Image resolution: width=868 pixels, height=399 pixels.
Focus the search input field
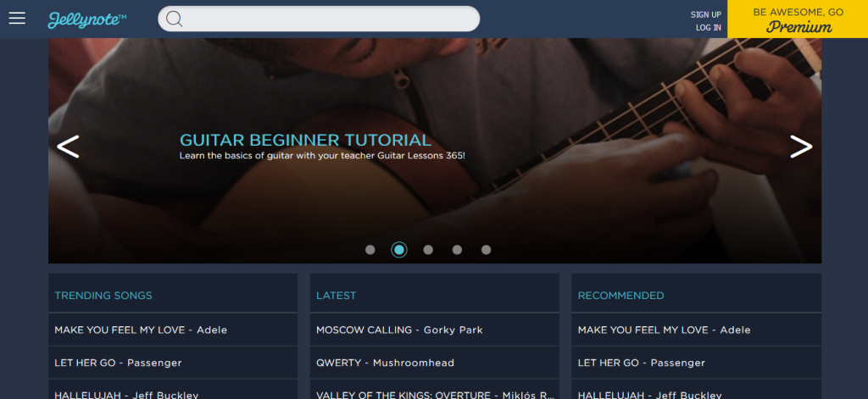[319, 19]
